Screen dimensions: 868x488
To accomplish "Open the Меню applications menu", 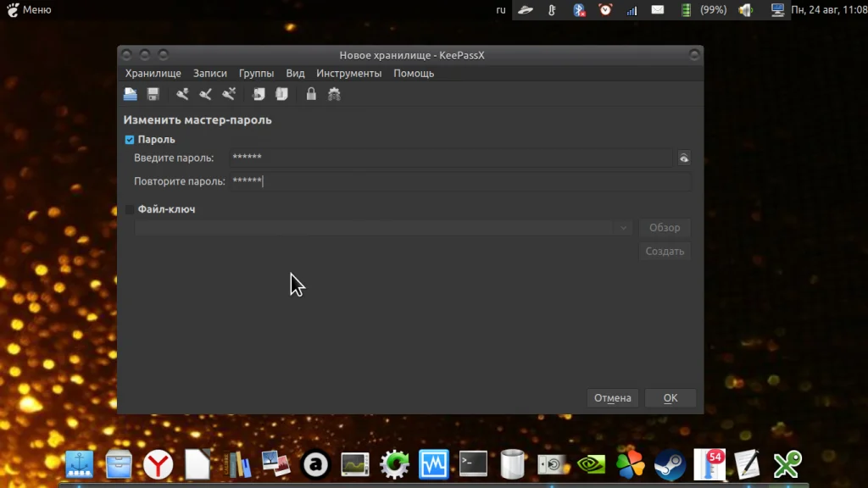I will (x=29, y=9).
